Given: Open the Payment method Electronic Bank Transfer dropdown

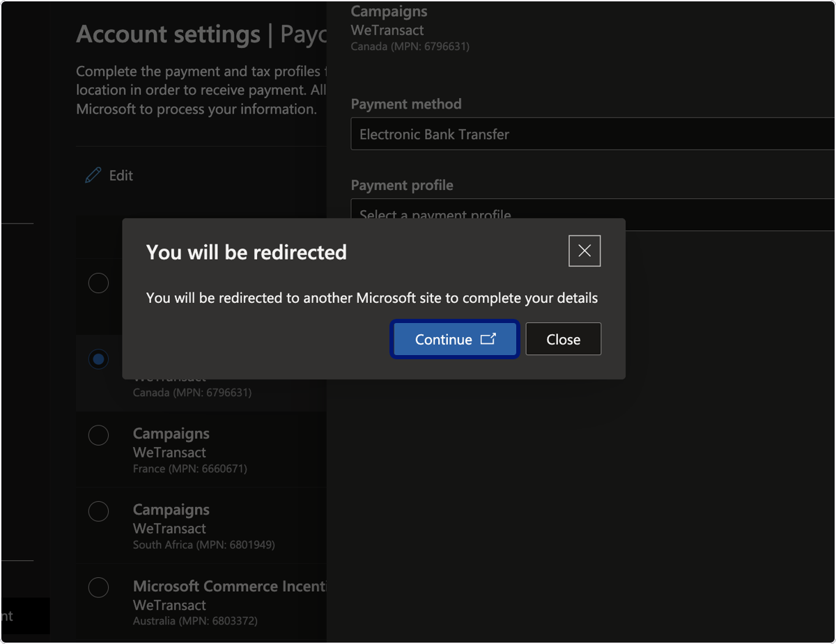Looking at the screenshot, I should 593,134.
